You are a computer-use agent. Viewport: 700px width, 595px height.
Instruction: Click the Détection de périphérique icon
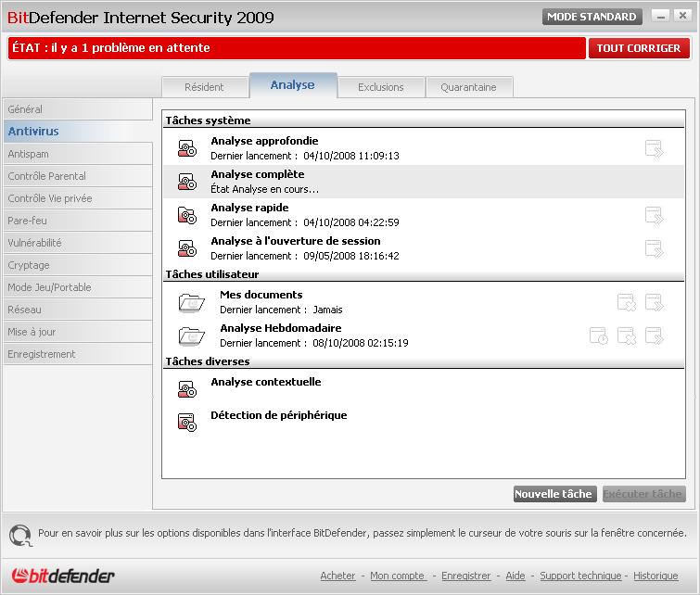[187, 423]
